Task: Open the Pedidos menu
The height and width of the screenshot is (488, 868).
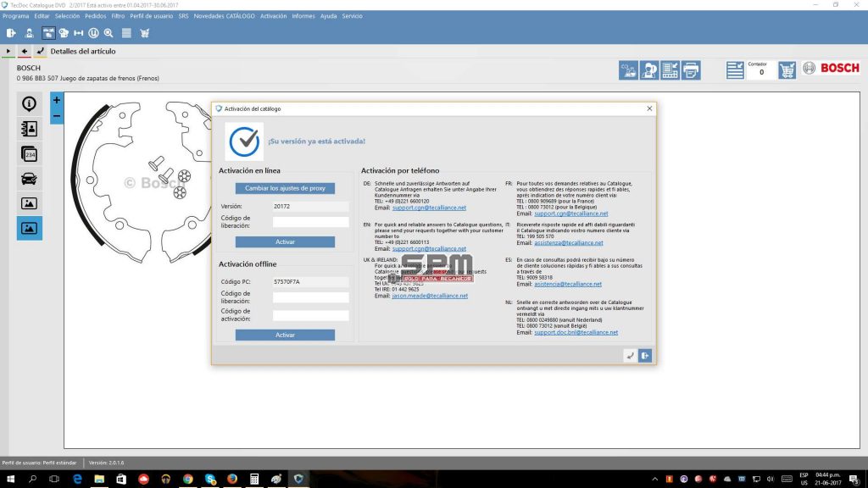Action: click(x=95, y=16)
